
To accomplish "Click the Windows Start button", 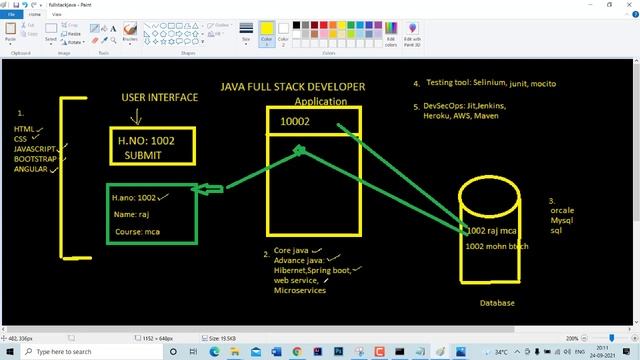I will 9,351.
